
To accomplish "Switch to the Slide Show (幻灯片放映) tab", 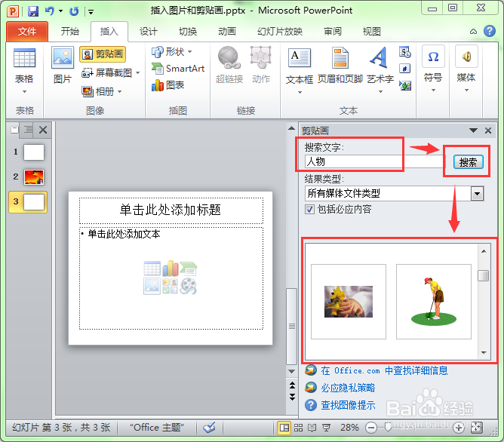I will pos(280,31).
